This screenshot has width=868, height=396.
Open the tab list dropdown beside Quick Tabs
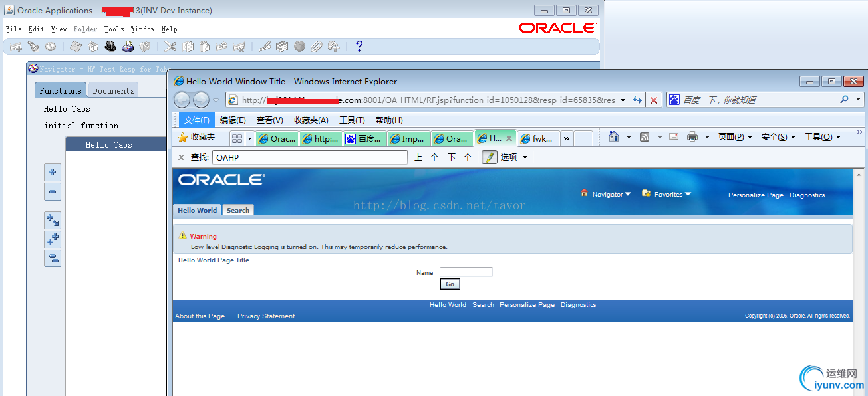point(250,138)
